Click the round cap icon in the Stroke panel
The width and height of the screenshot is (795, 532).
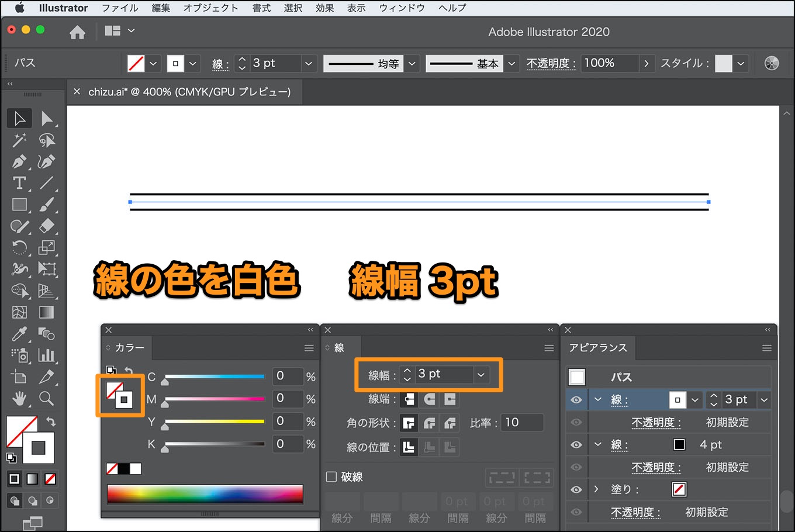pos(430,399)
